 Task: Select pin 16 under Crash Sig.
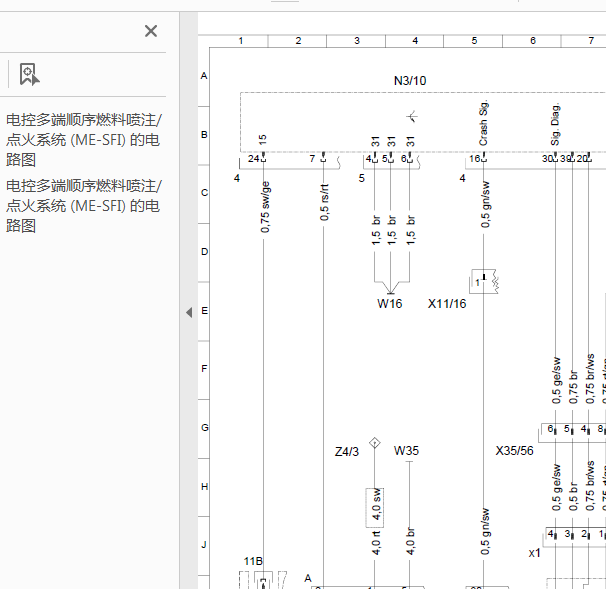coord(475,158)
